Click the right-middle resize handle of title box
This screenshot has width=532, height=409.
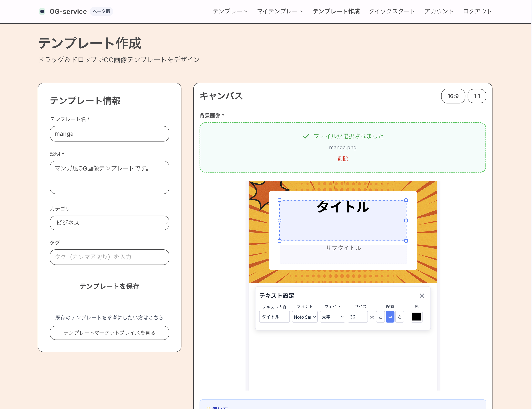click(x=406, y=221)
